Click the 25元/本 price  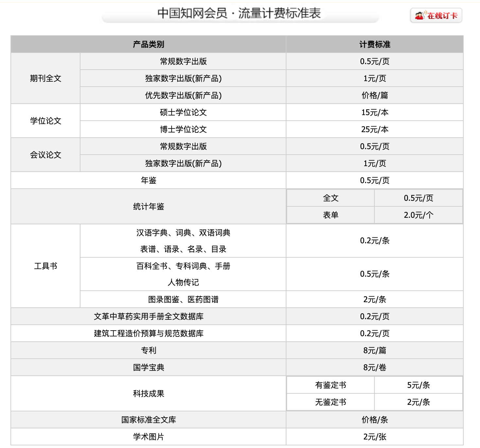click(x=375, y=129)
